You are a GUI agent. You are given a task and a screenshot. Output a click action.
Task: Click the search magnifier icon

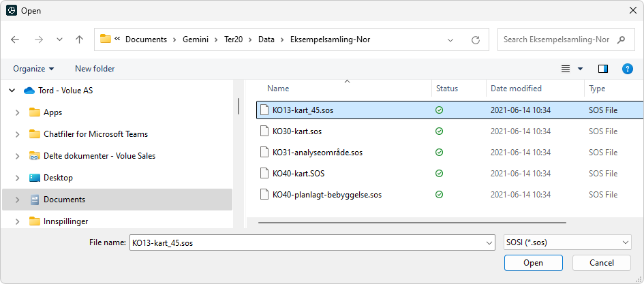point(621,40)
